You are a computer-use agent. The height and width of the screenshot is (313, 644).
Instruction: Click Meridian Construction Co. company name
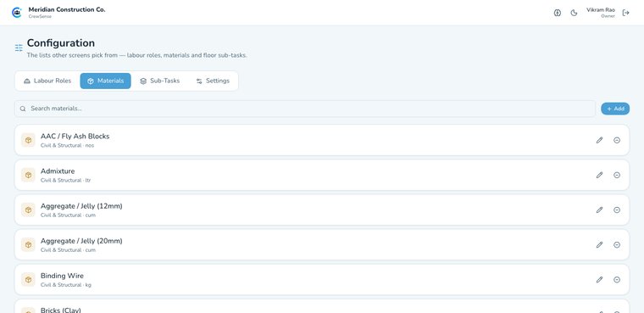click(x=67, y=9)
